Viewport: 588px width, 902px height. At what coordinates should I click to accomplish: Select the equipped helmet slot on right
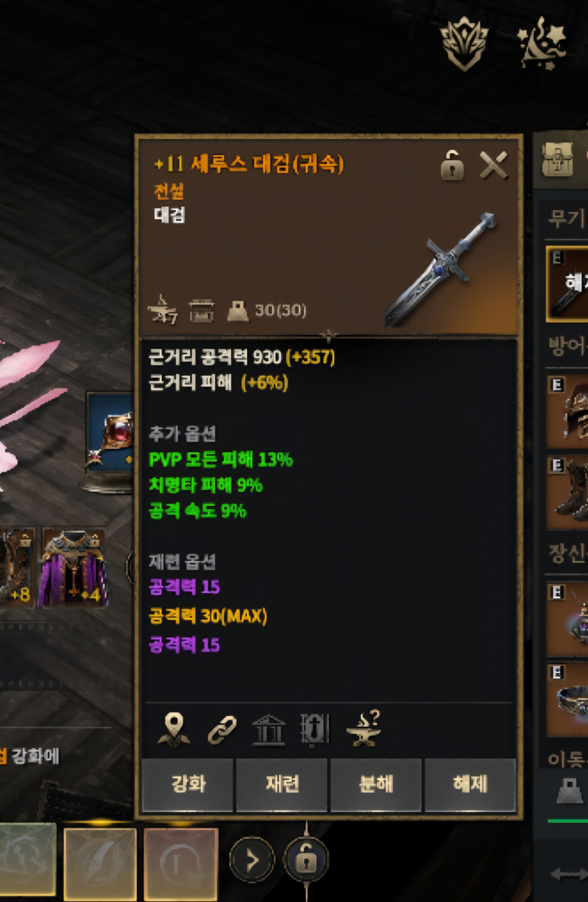pos(567,412)
